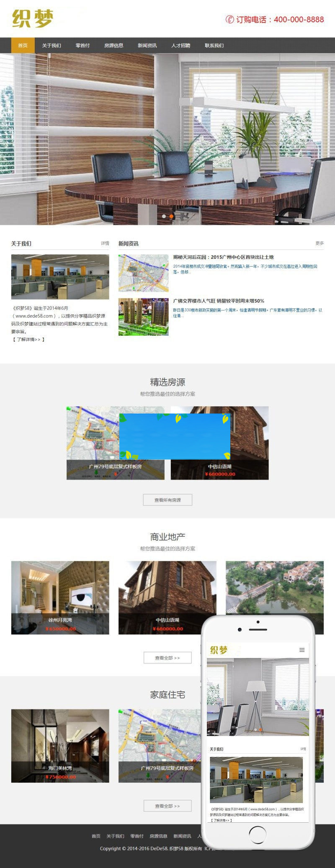Viewport: 335px width, 868px height.
Task: Open the 海口美林湾 property thumbnail
Action: click(x=60, y=745)
